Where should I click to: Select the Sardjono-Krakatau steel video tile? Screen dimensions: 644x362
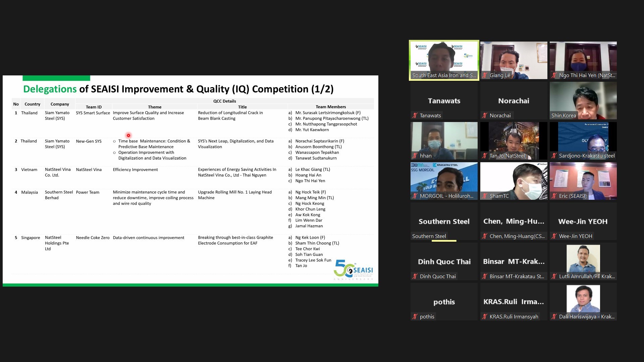click(583, 141)
